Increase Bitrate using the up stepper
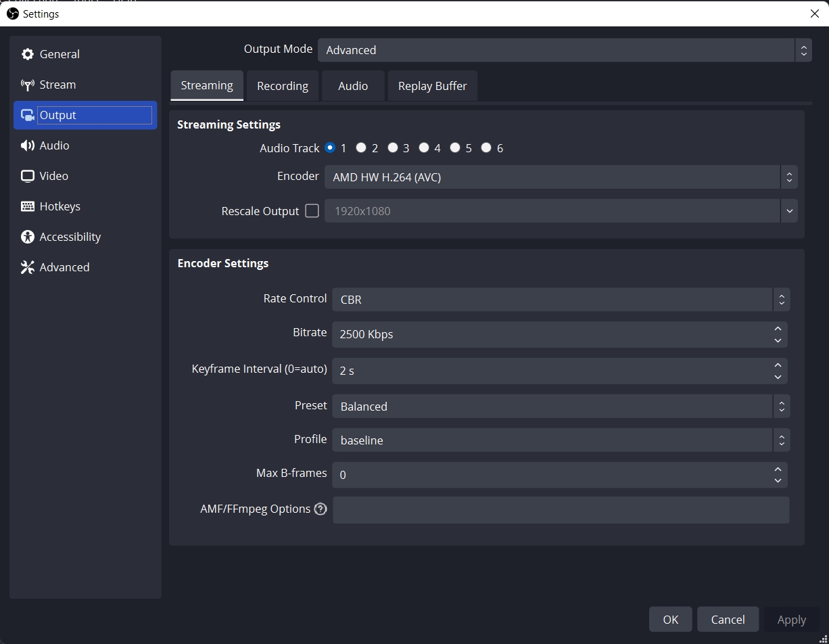The width and height of the screenshot is (829, 644). coord(779,329)
